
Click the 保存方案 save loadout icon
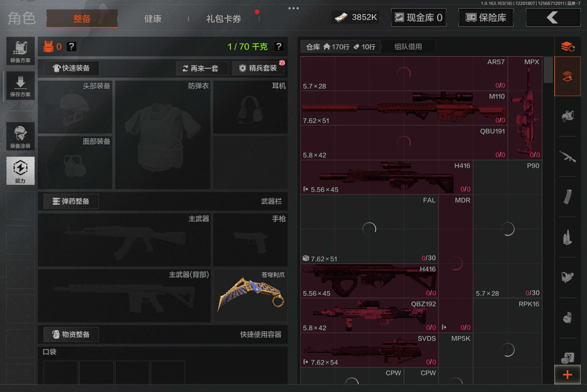click(x=20, y=86)
